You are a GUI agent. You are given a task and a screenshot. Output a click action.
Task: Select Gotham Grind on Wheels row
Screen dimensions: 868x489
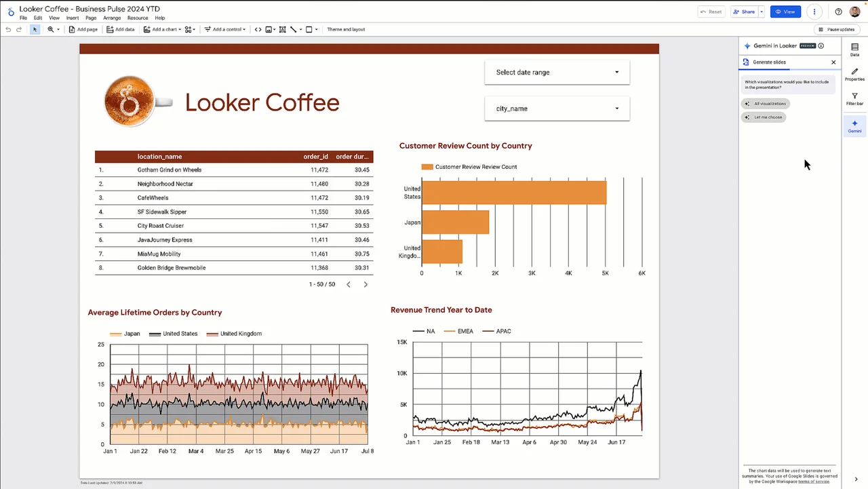(234, 170)
